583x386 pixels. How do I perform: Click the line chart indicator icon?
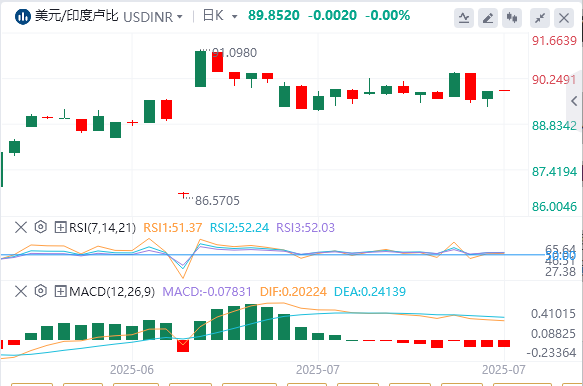point(464,17)
